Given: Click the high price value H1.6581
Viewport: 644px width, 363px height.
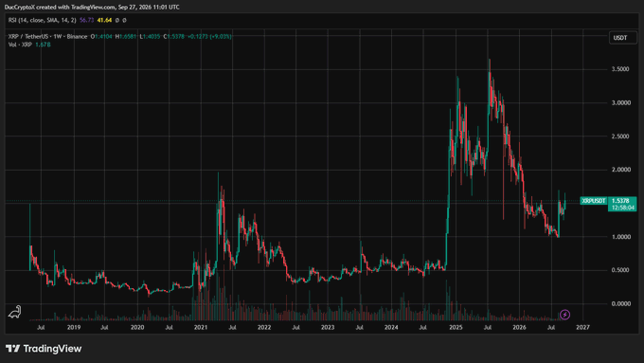Looking at the screenshot, I should (126, 36).
